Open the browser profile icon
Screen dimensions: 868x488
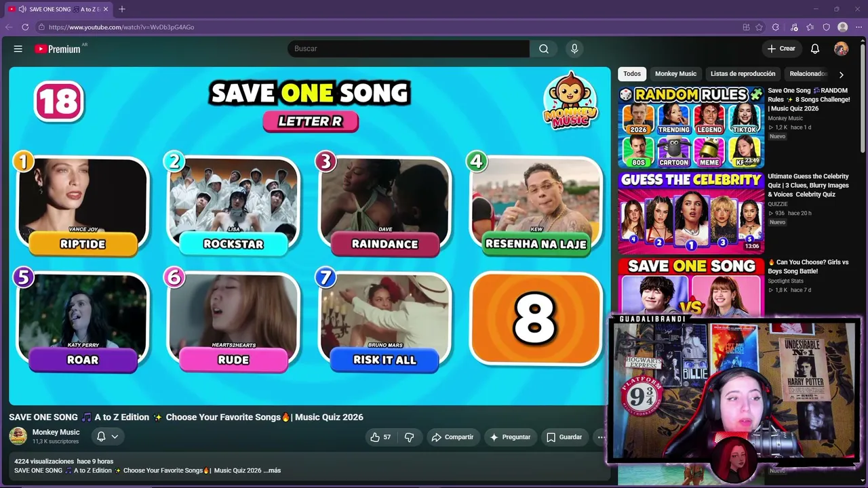(843, 27)
